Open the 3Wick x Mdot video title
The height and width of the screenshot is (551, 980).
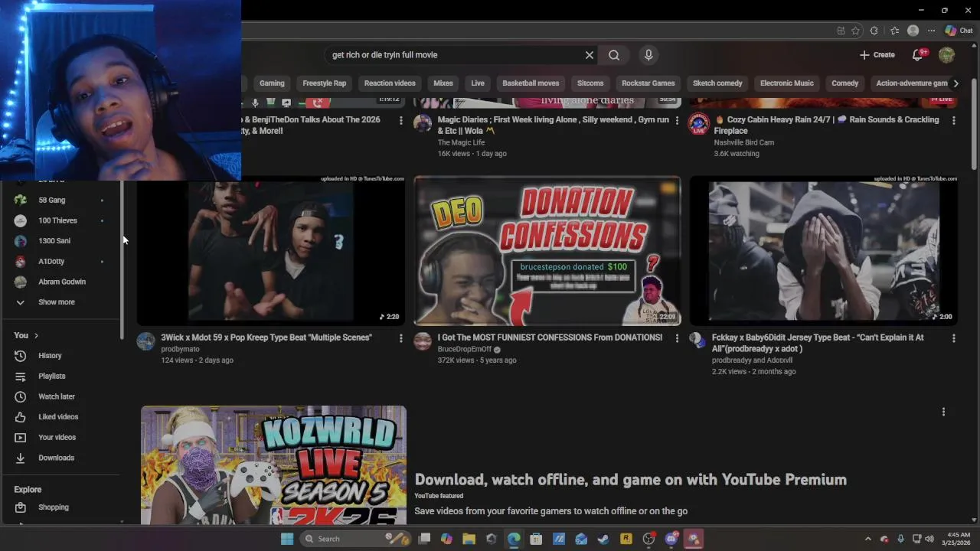click(266, 337)
